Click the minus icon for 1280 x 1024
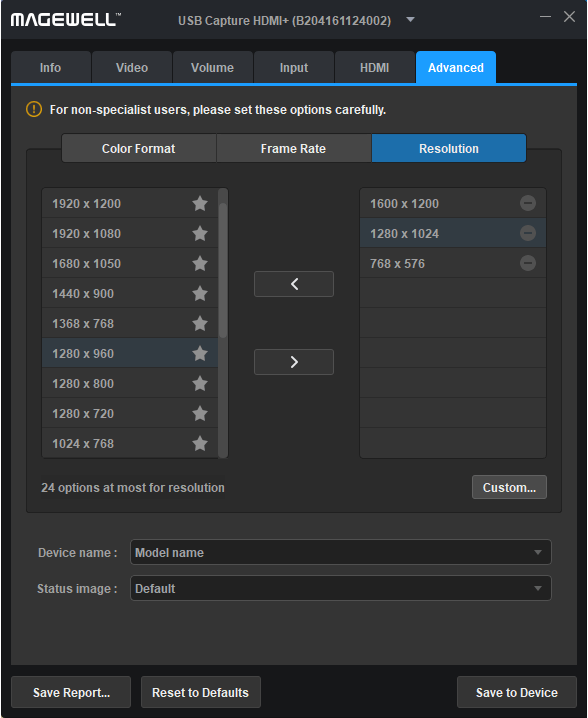 tap(528, 233)
